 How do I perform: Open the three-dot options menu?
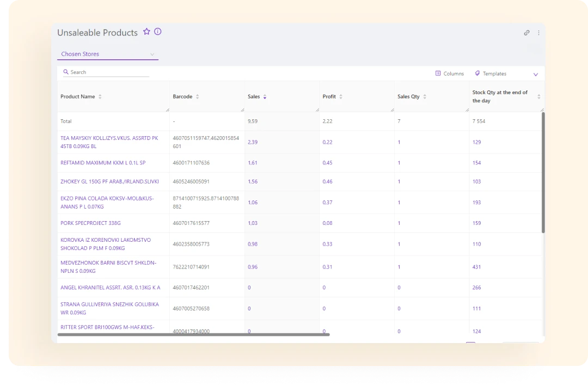pyautogui.click(x=538, y=33)
